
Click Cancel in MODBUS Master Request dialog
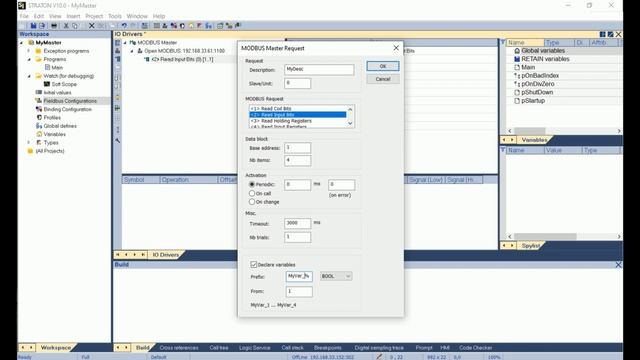tap(382, 79)
